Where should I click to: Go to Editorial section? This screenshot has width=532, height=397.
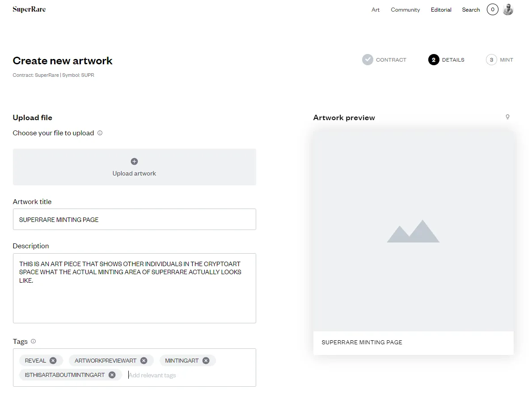point(441,10)
